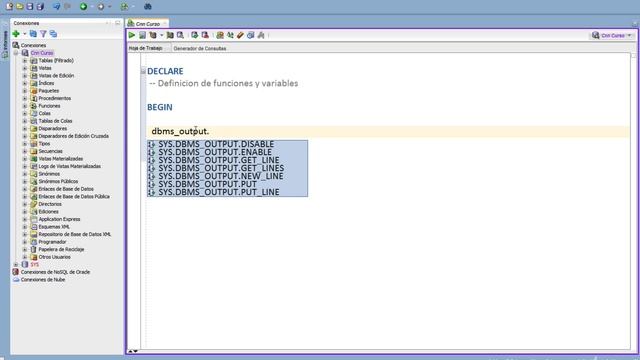This screenshot has width=640, height=360.
Task: Select Sinónimos Públicos tree item
Action: [x=58, y=181]
